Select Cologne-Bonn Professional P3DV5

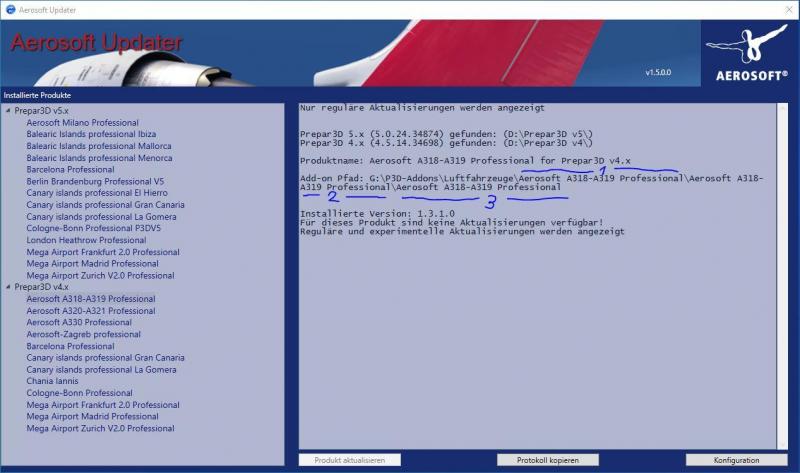[x=94, y=228]
